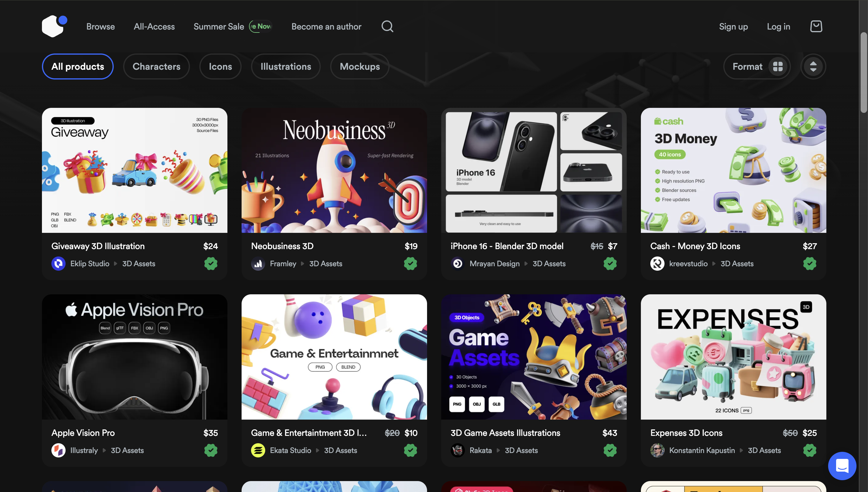Viewport: 868px width, 492px height.
Task: Open the search magnifier icon
Action: [x=387, y=26]
